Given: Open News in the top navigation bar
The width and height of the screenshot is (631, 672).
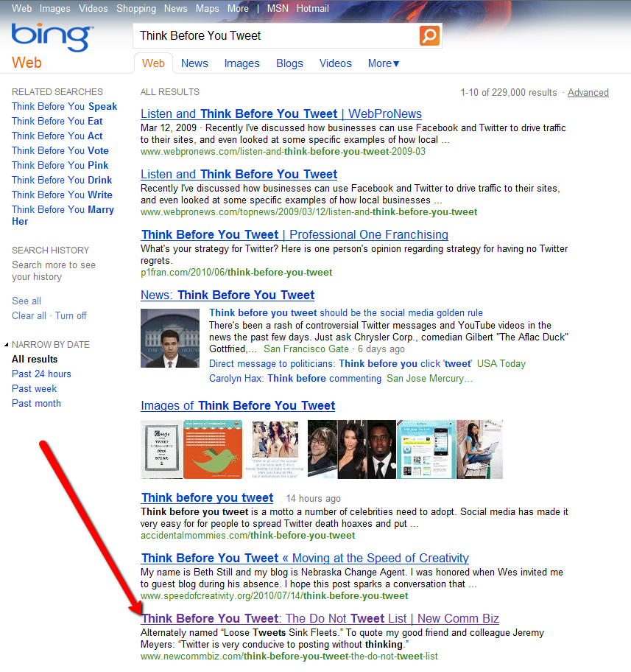Looking at the screenshot, I should [x=176, y=8].
